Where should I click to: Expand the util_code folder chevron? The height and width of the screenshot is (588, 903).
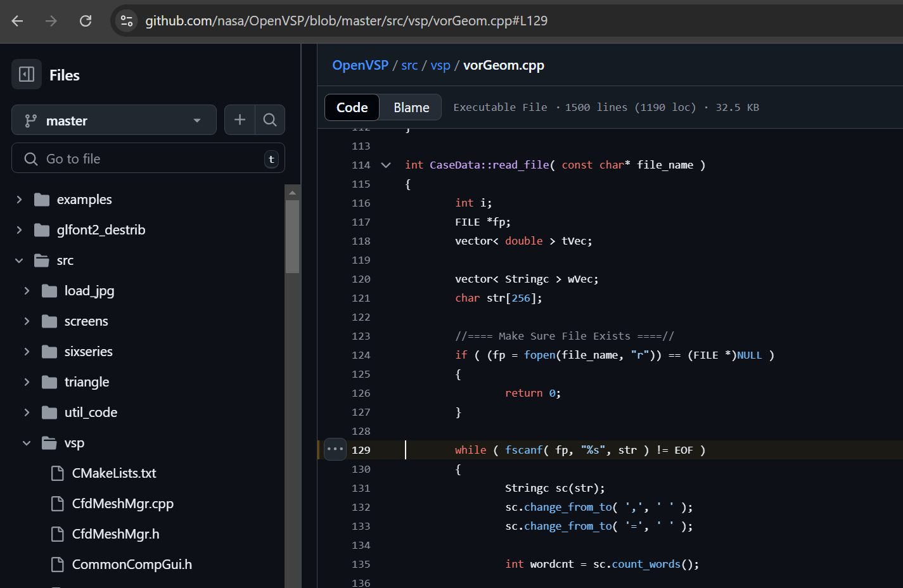(x=27, y=412)
